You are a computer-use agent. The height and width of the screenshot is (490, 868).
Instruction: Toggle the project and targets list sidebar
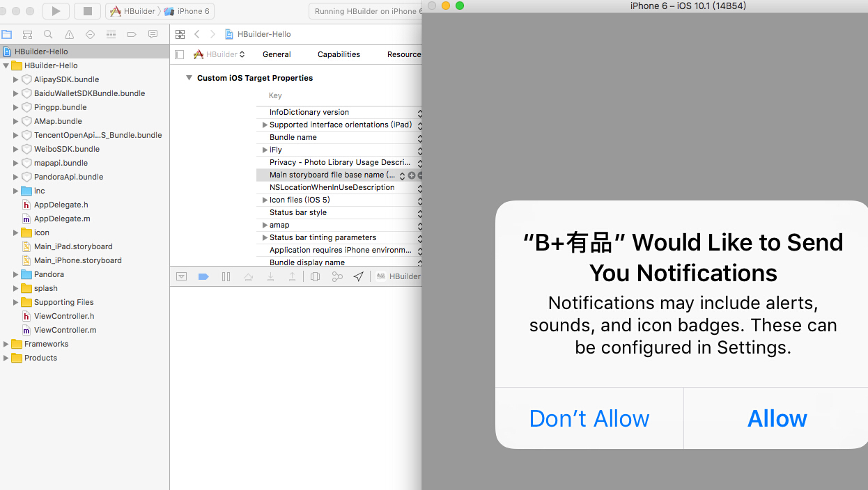180,54
